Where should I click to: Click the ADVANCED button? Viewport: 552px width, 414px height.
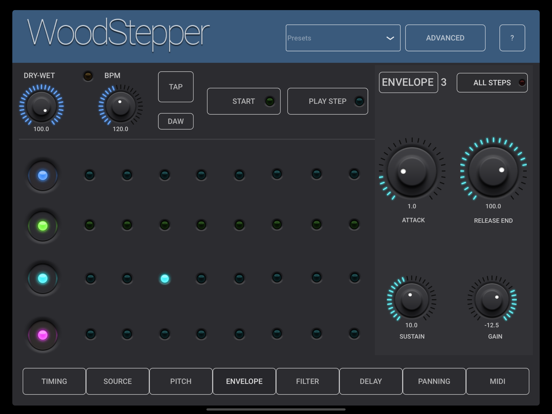445,38
